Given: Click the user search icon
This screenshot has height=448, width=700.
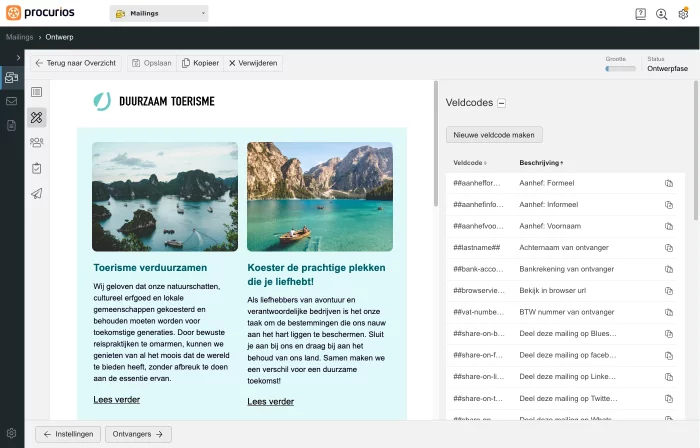Looking at the screenshot, I should coord(662,14).
